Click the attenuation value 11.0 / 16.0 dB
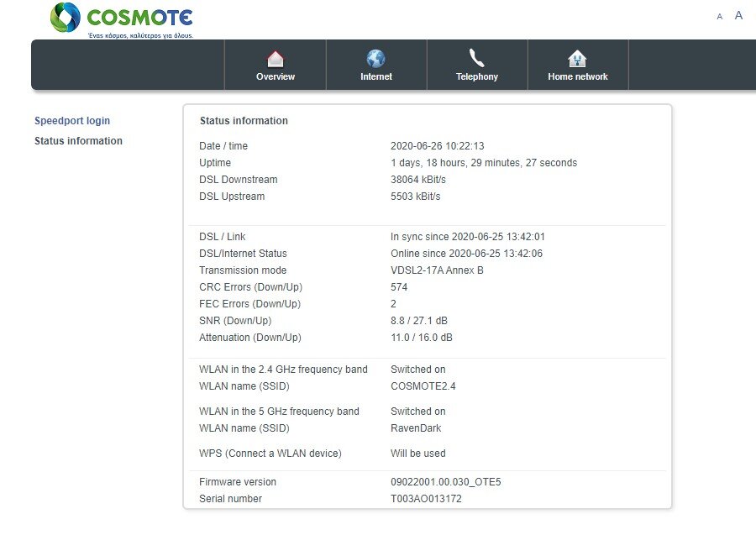 point(422,338)
